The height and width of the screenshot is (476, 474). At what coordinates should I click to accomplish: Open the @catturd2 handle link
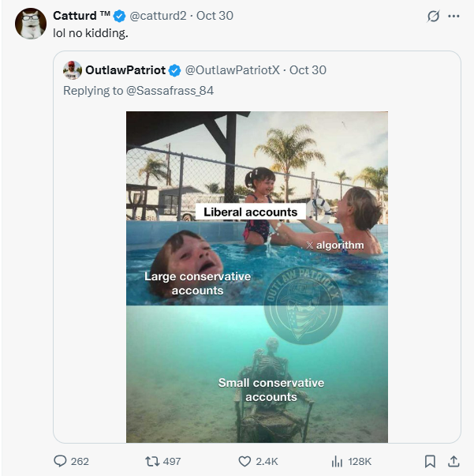(163, 16)
